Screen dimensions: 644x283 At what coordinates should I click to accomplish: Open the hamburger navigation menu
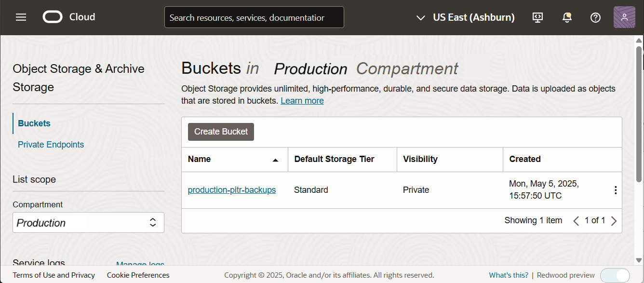pos(21,17)
